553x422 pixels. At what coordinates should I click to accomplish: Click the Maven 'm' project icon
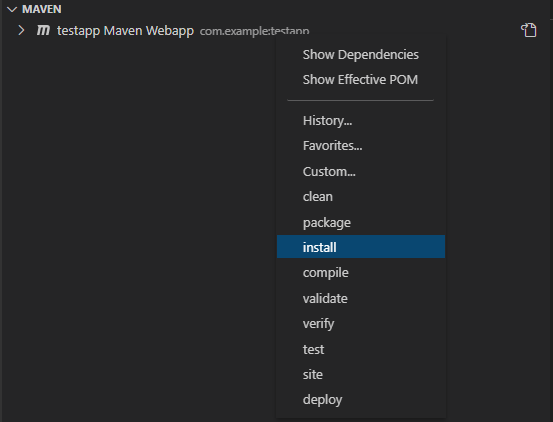(43, 30)
